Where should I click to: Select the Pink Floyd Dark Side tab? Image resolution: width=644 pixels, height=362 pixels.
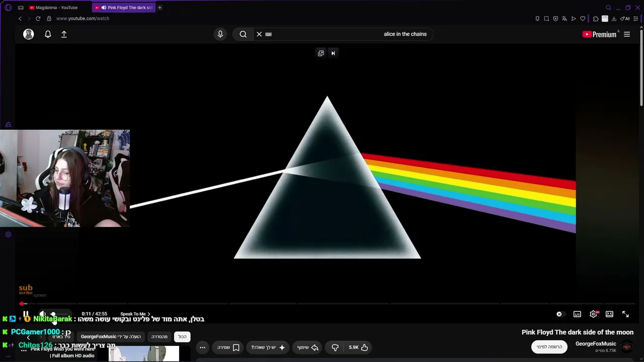124,8
